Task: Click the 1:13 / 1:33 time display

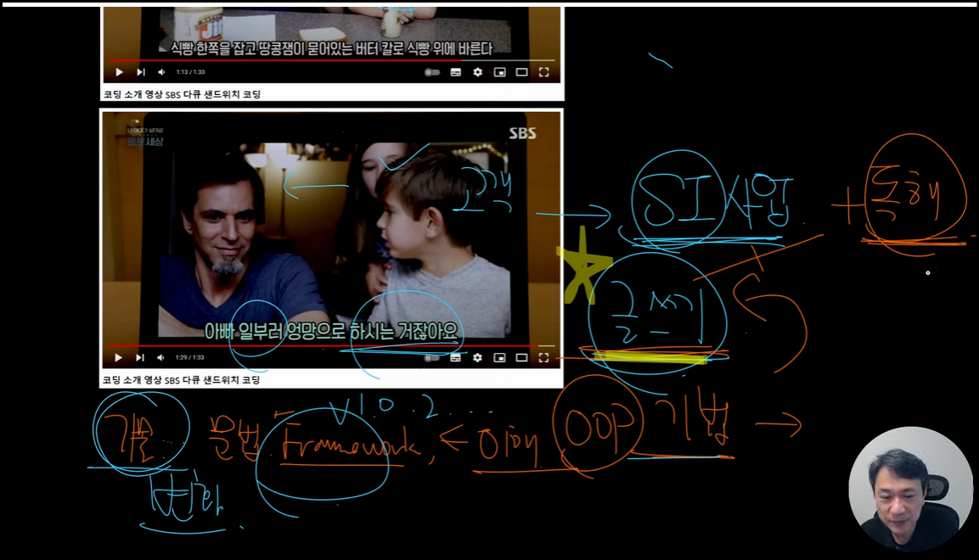Action: pos(190,72)
